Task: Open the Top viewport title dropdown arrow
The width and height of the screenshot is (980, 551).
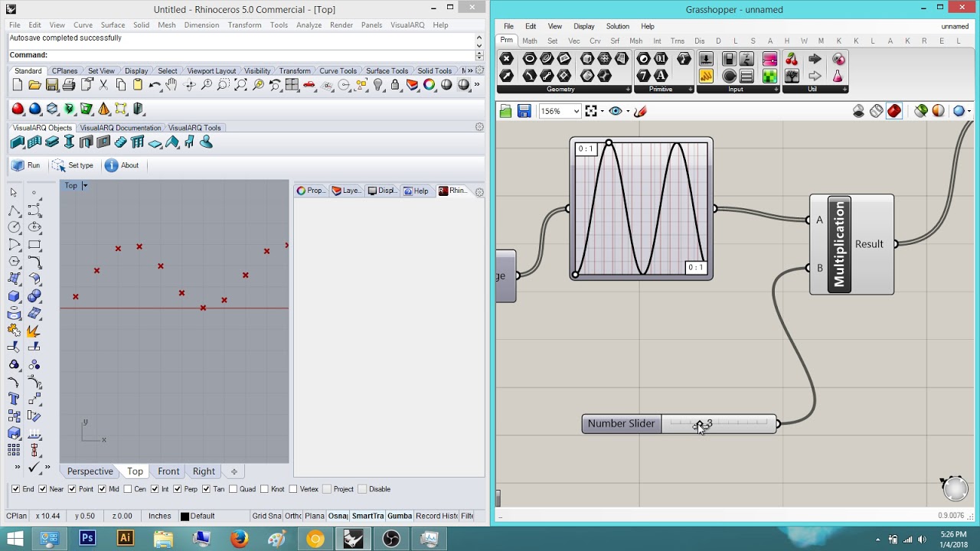Action: [x=85, y=186]
